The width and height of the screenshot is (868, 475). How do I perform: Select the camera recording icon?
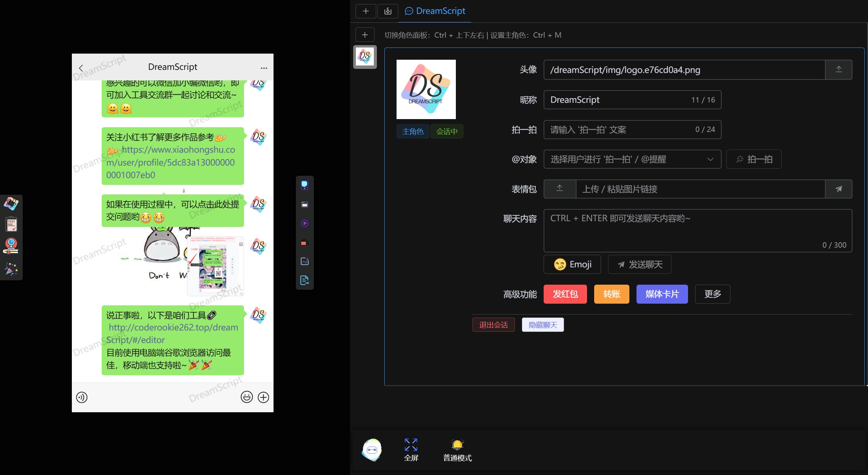point(304,242)
